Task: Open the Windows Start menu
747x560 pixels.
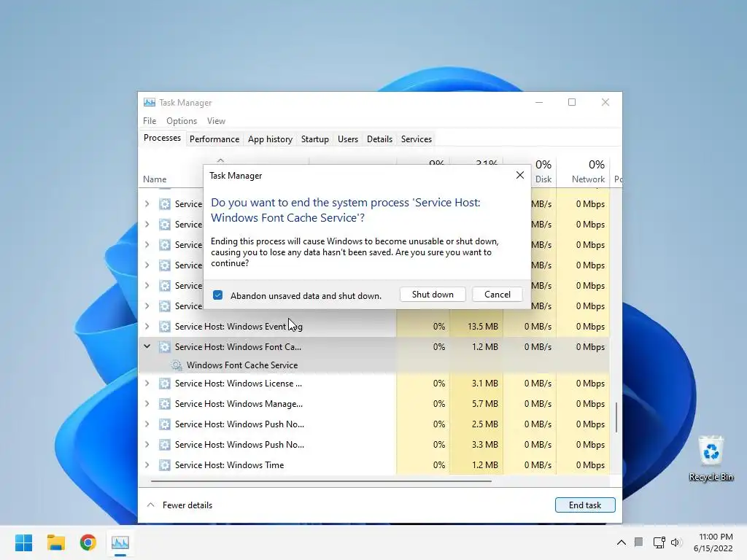Action: point(24,542)
